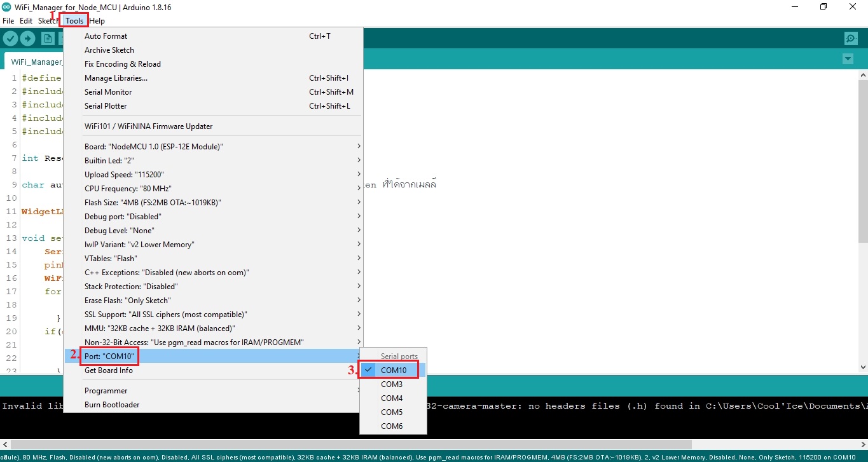Open WiFi101 / WiFiNINA Firmware Updater
This screenshot has height=462, width=868.
pyautogui.click(x=213, y=126)
